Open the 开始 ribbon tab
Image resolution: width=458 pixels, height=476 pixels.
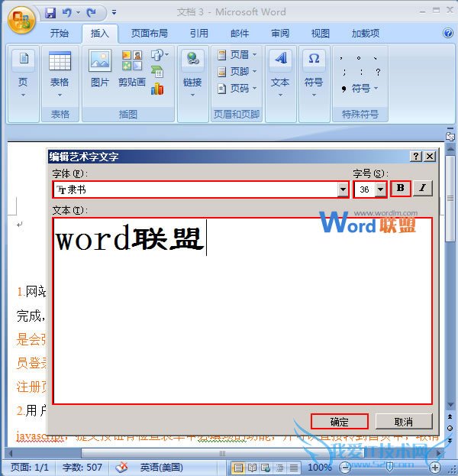tap(59, 33)
